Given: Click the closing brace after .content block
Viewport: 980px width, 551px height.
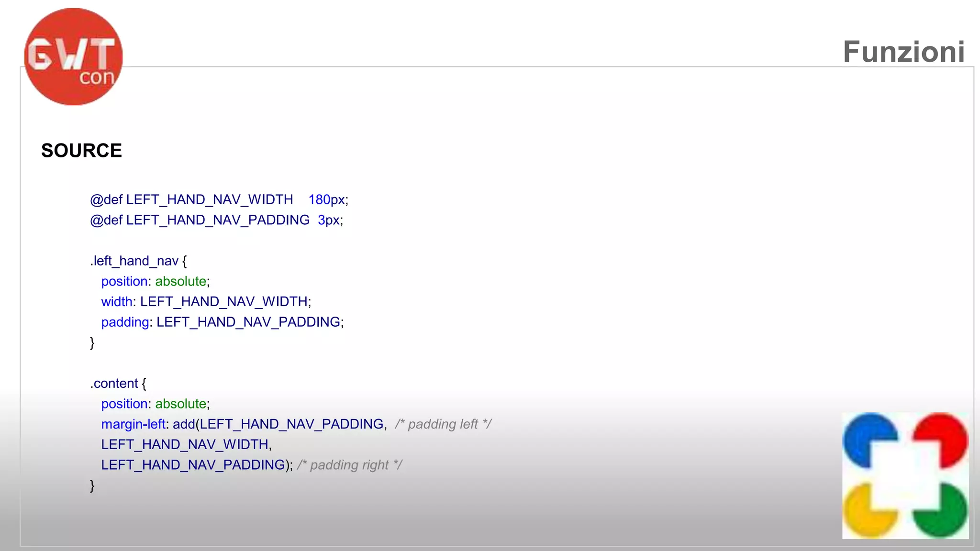Looking at the screenshot, I should click(92, 485).
